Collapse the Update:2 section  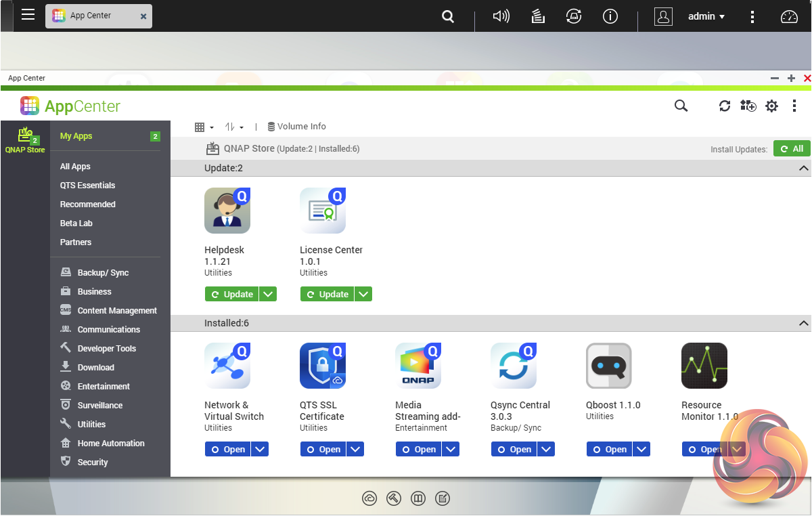(803, 168)
